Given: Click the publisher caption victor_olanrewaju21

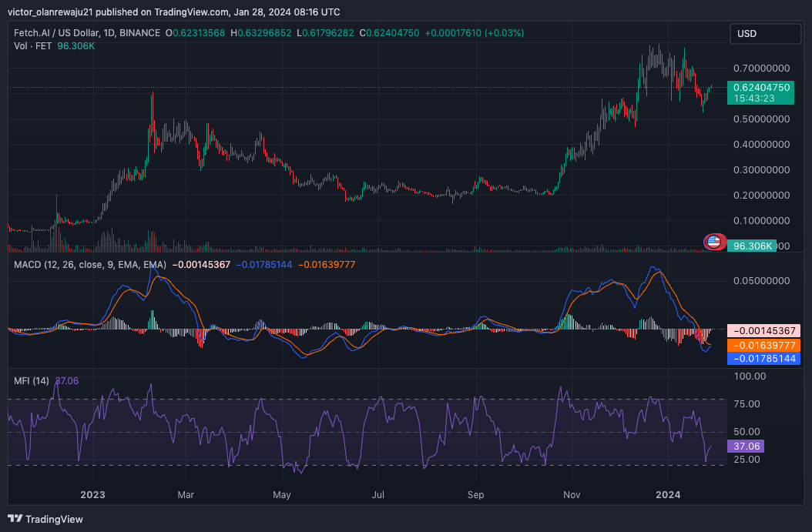Looking at the screenshot, I should tap(50, 12).
